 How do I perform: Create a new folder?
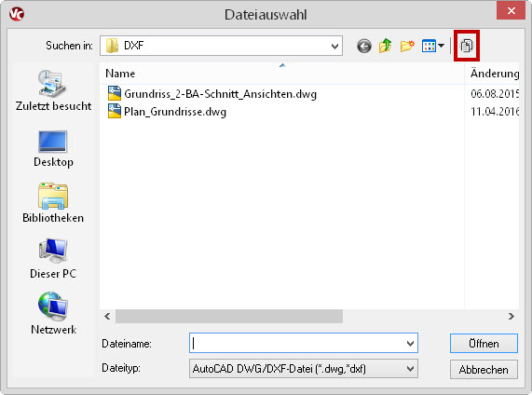click(407, 46)
